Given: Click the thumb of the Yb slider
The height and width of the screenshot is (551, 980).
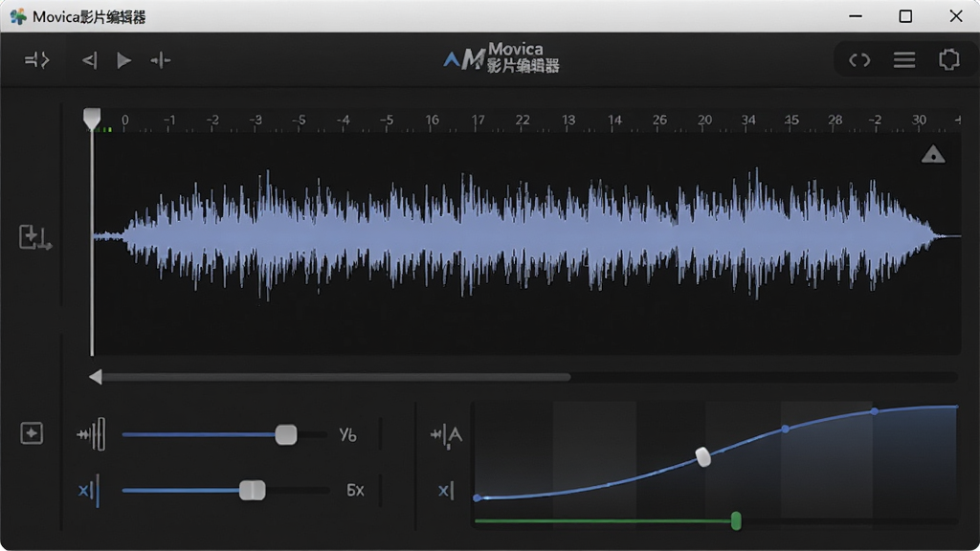Looking at the screenshot, I should (x=286, y=435).
